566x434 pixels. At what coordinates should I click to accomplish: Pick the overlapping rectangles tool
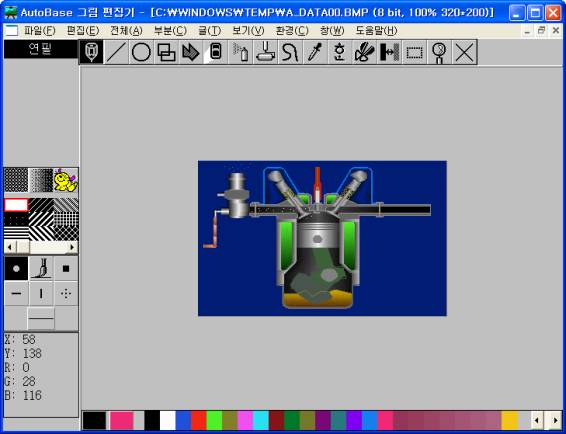tap(166, 52)
